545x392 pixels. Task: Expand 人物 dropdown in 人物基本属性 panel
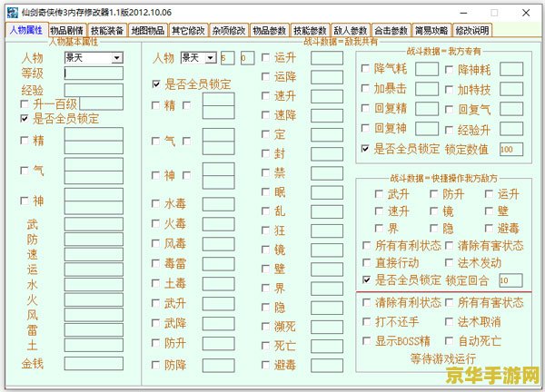[117, 58]
